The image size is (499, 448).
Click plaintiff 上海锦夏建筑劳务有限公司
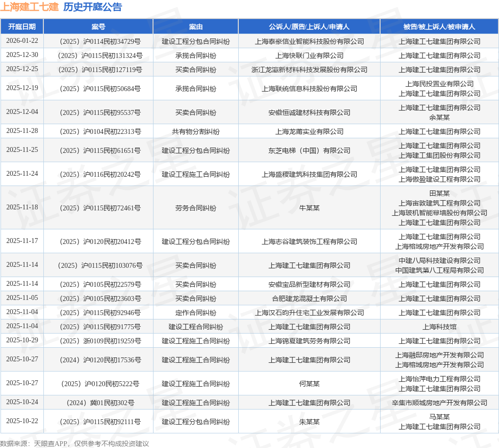pos(309,341)
